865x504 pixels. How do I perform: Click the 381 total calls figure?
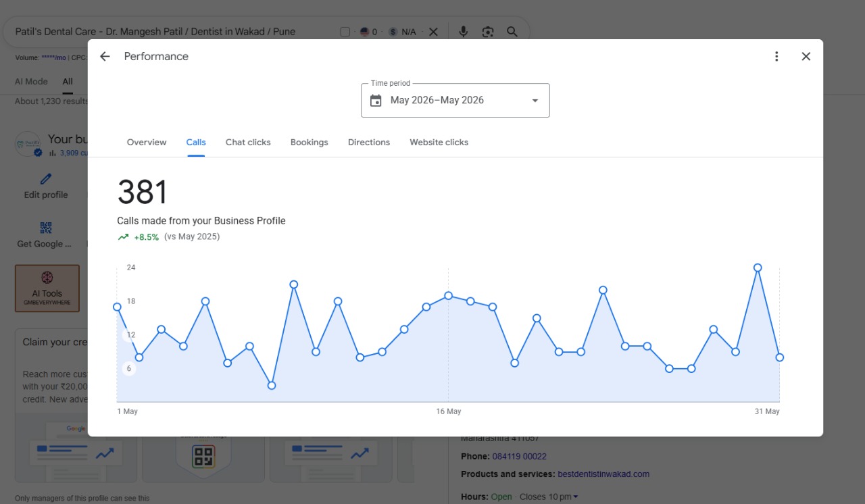pos(142,193)
